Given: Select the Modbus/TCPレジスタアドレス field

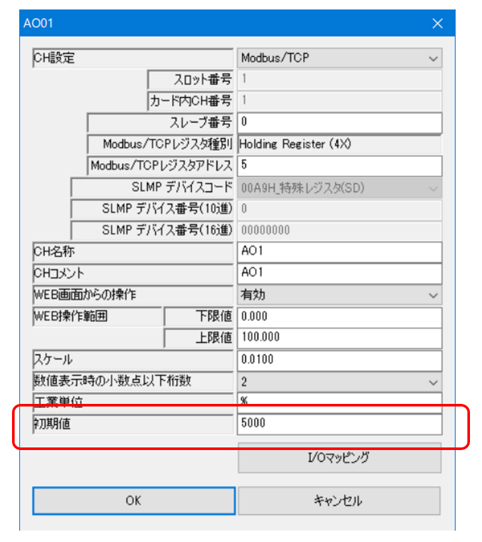Looking at the screenshot, I should coord(340,166).
